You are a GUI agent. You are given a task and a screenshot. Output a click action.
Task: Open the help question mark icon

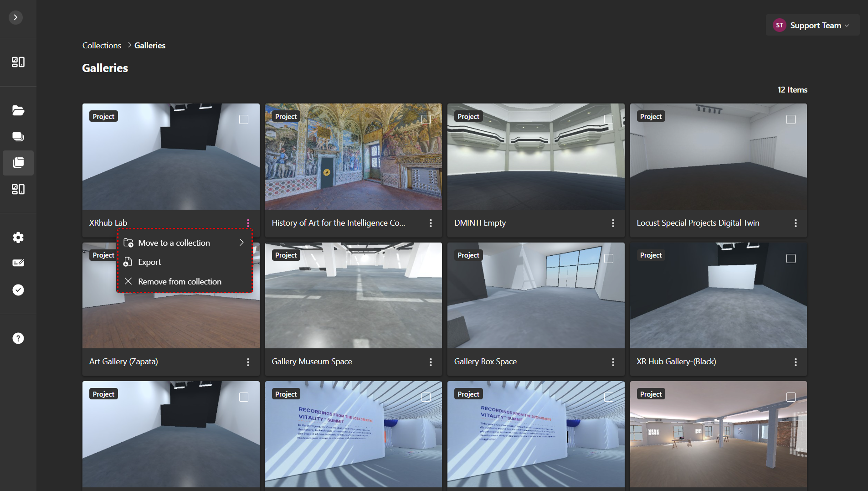point(18,338)
